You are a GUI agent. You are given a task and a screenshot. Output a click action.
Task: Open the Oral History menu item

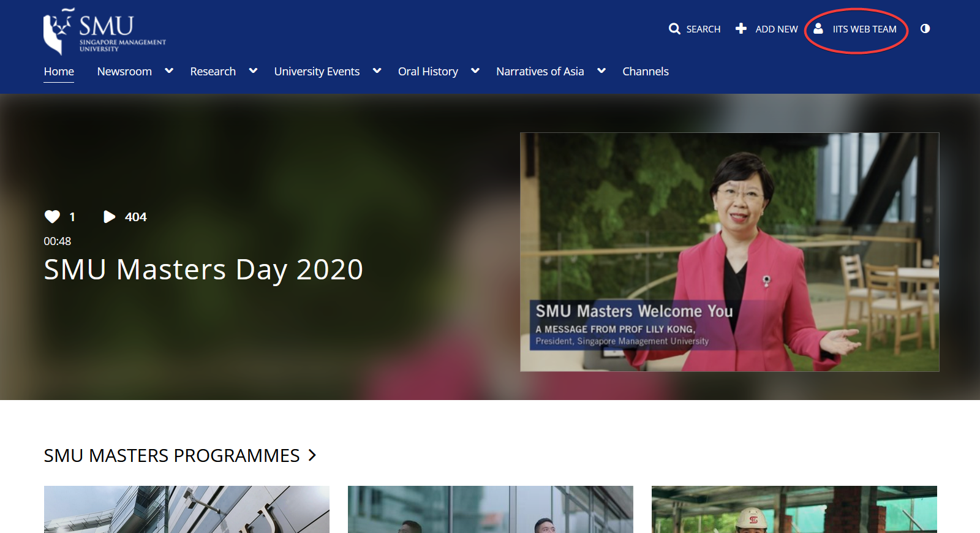pyautogui.click(x=428, y=72)
